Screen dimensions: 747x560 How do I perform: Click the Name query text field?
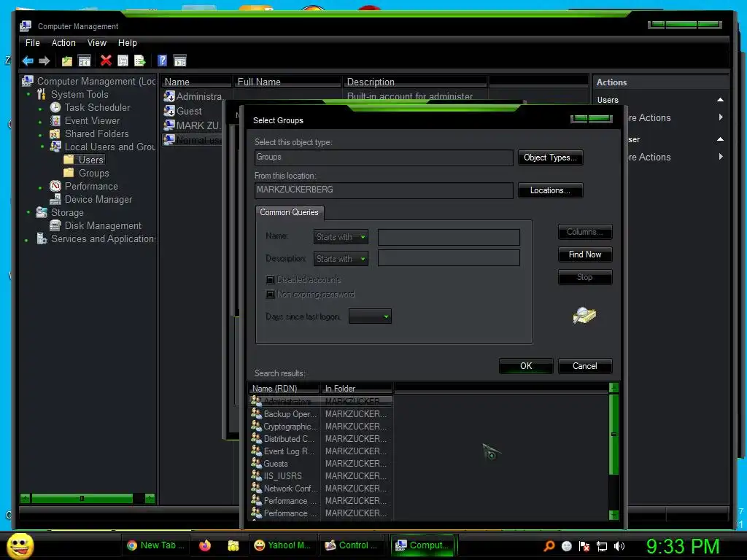[x=449, y=237]
